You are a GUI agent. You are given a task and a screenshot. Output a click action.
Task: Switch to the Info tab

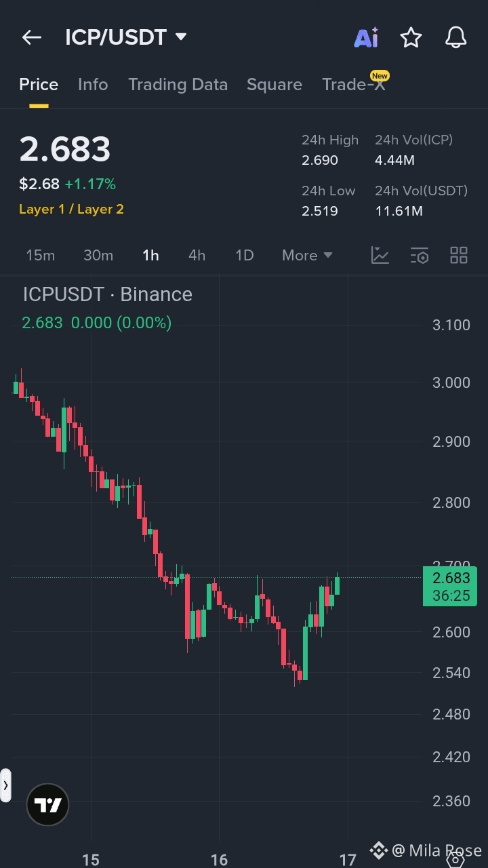tap(93, 85)
